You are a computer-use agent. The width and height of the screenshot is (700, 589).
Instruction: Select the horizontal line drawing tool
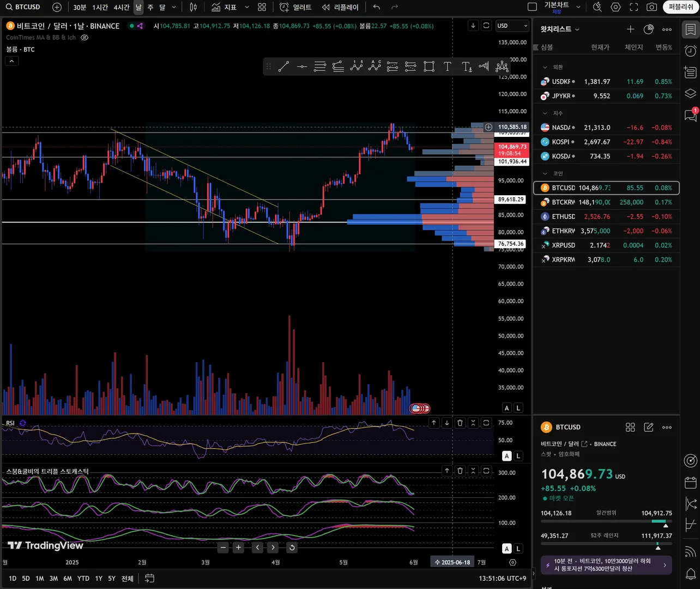(x=302, y=67)
